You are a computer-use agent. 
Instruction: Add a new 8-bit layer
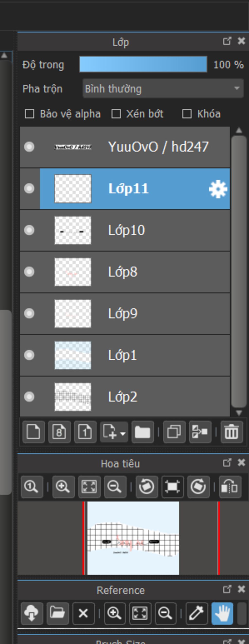pyautogui.click(x=59, y=432)
